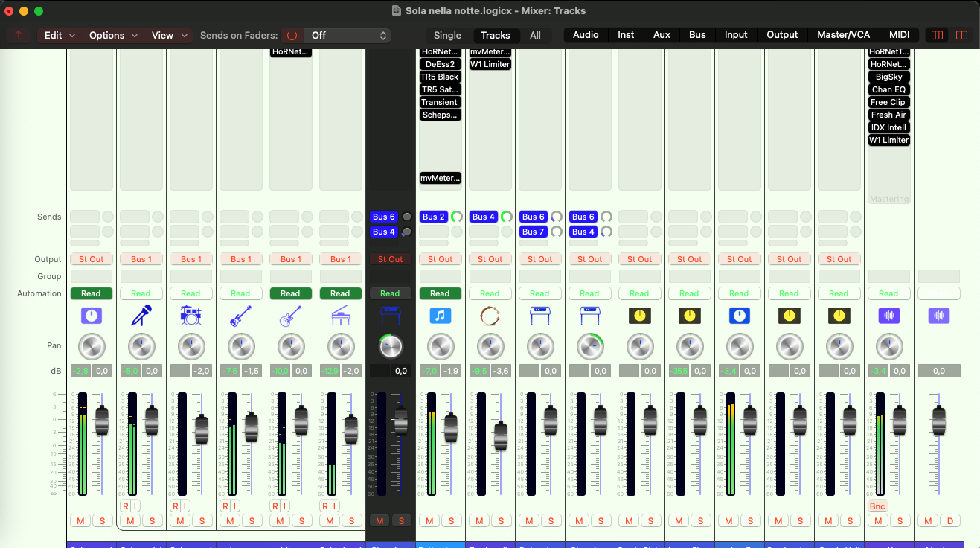Open the Edit menu dropdown
This screenshot has height=548, width=980.
[x=60, y=35]
